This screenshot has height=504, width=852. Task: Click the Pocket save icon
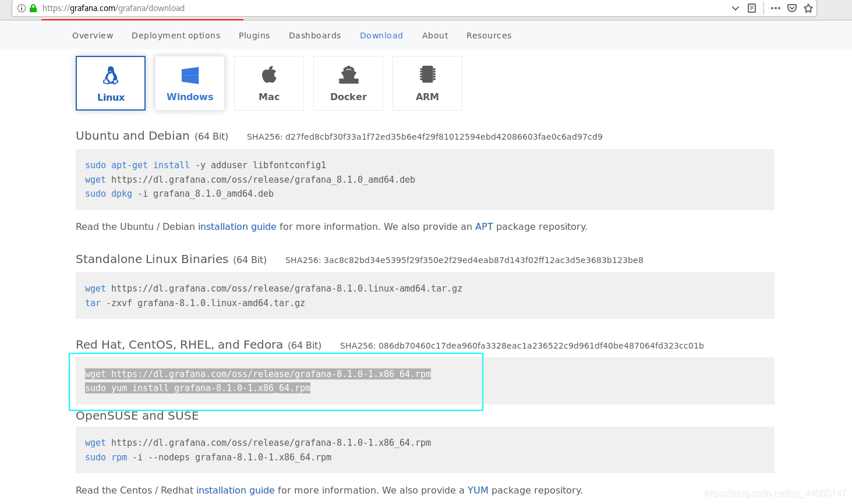pos(792,8)
